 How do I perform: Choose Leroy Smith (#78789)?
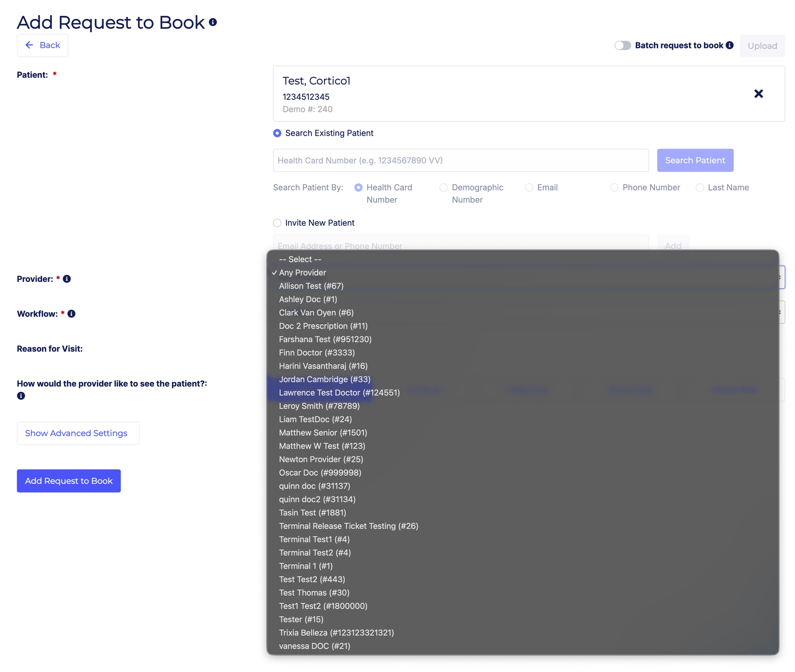(522, 406)
